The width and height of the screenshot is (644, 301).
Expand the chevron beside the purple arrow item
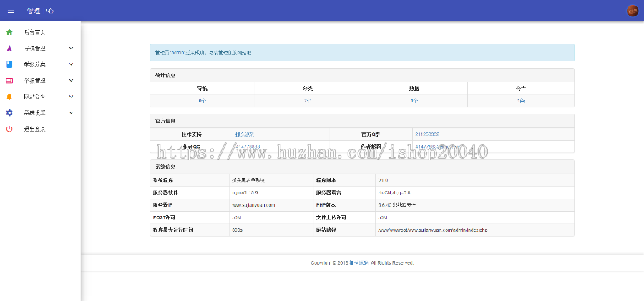71,49
